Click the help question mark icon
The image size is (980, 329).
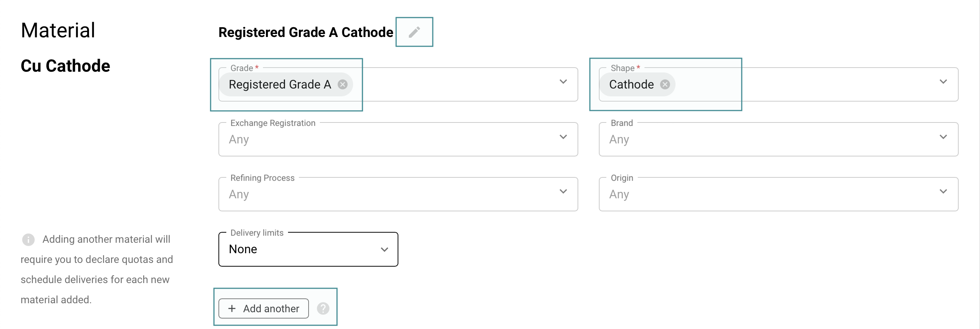(x=323, y=308)
